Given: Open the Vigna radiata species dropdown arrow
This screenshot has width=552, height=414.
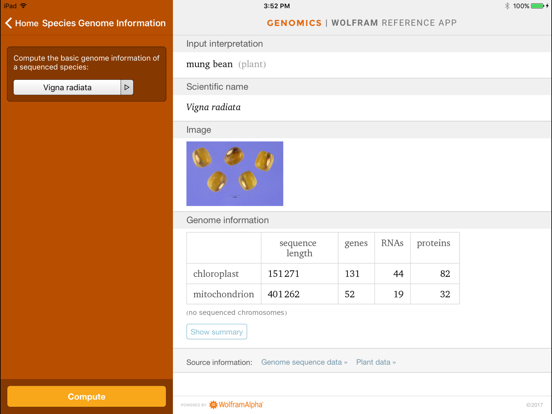Looking at the screenshot, I should click(x=127, y=87).
